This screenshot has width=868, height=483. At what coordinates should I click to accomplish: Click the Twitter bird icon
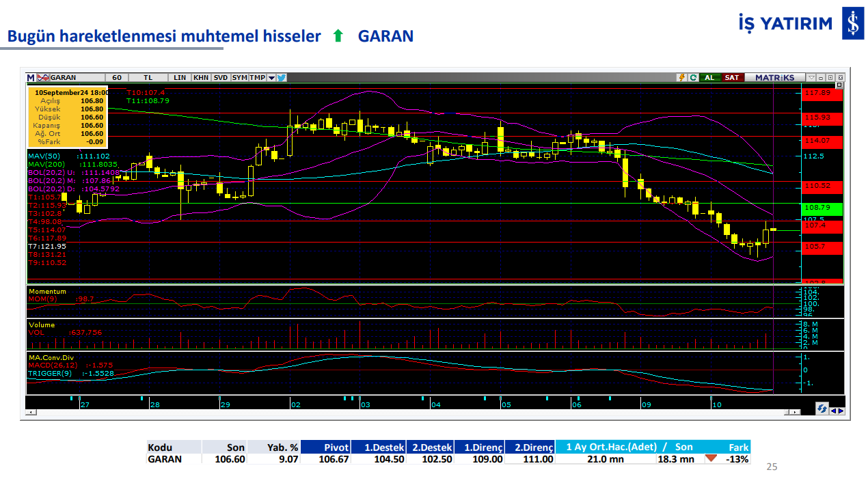pyautogui.click(x=282, y=78)
